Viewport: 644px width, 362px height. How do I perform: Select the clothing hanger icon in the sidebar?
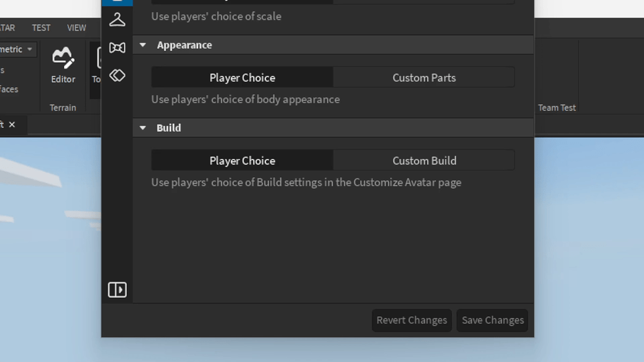[117, 19]
